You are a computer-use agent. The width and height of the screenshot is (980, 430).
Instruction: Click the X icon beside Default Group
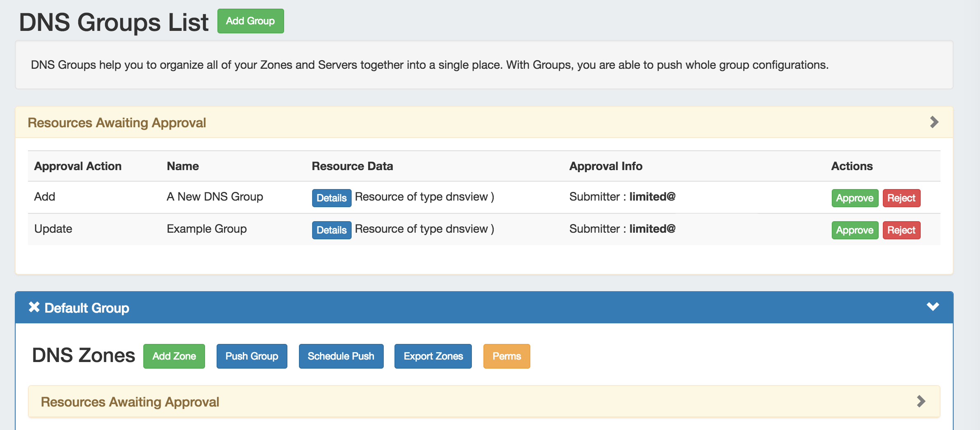coord(34,307)
